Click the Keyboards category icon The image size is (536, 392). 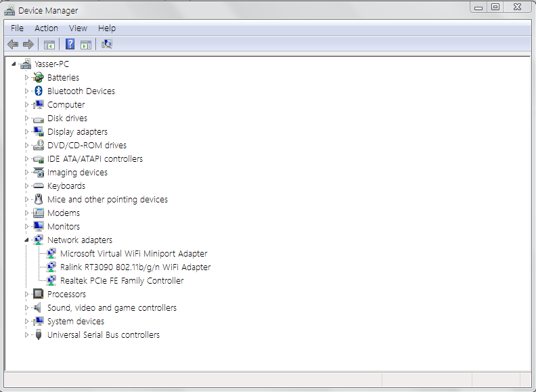[39, 186]
